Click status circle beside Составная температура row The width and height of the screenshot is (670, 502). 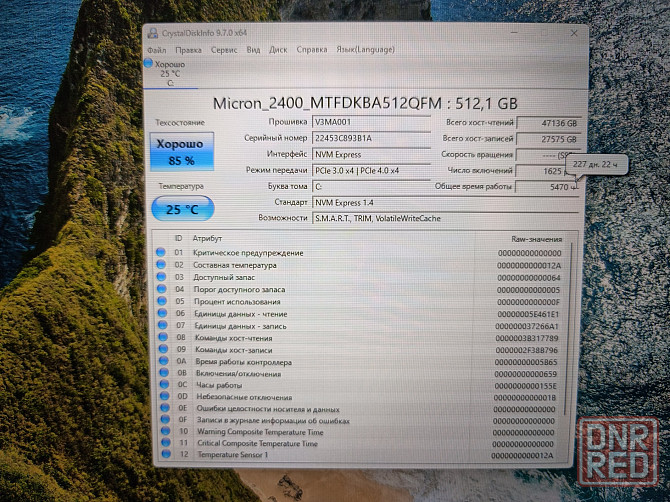click(162, 265)
